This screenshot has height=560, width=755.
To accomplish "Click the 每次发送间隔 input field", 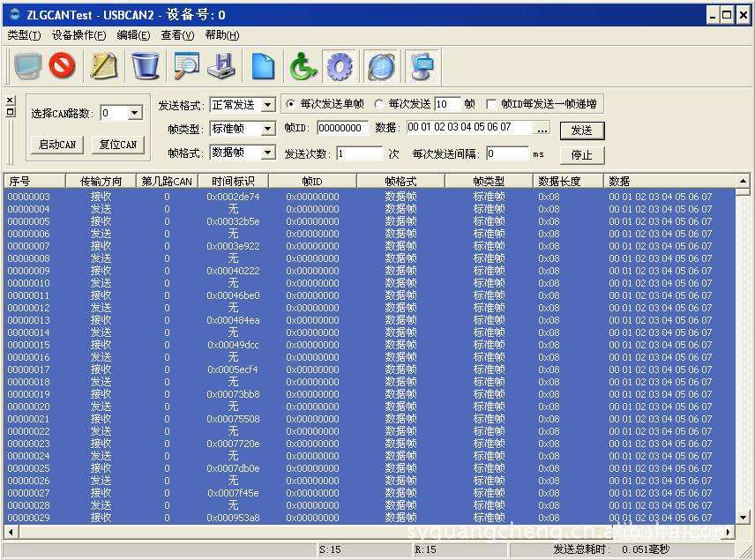I will (507, 153).
